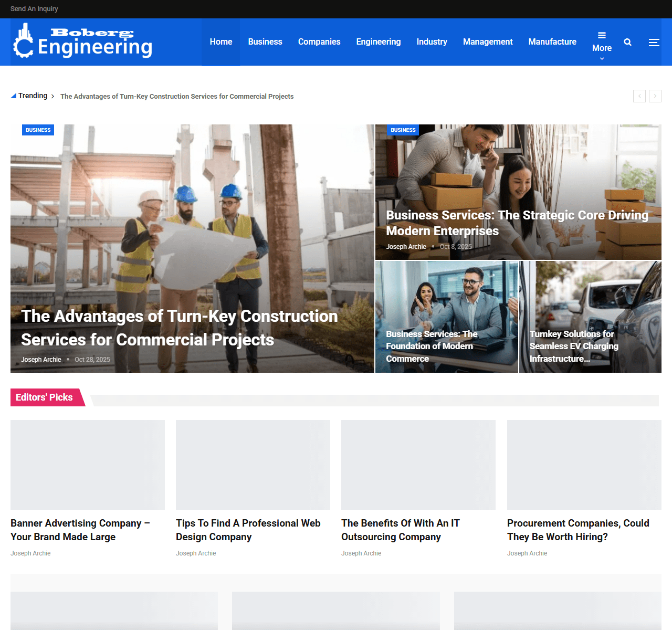Show next trending story arrow
Screen dimensions: 672x630
coord(655,96)
